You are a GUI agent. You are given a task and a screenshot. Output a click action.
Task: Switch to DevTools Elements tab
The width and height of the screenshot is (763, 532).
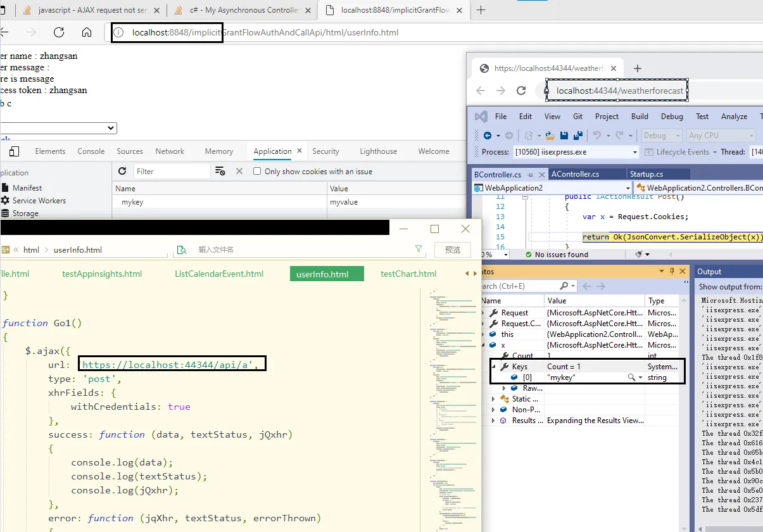click(50, 151)
